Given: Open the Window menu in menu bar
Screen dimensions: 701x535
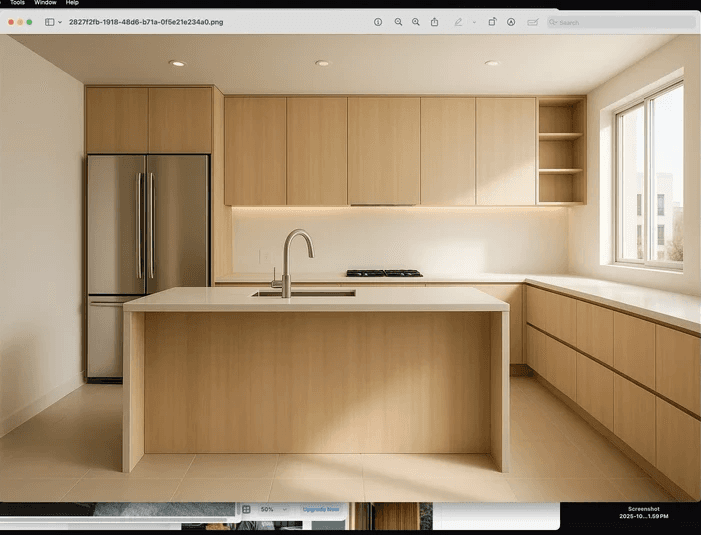Looking at the screenshot, I should (x=45, y=3).
